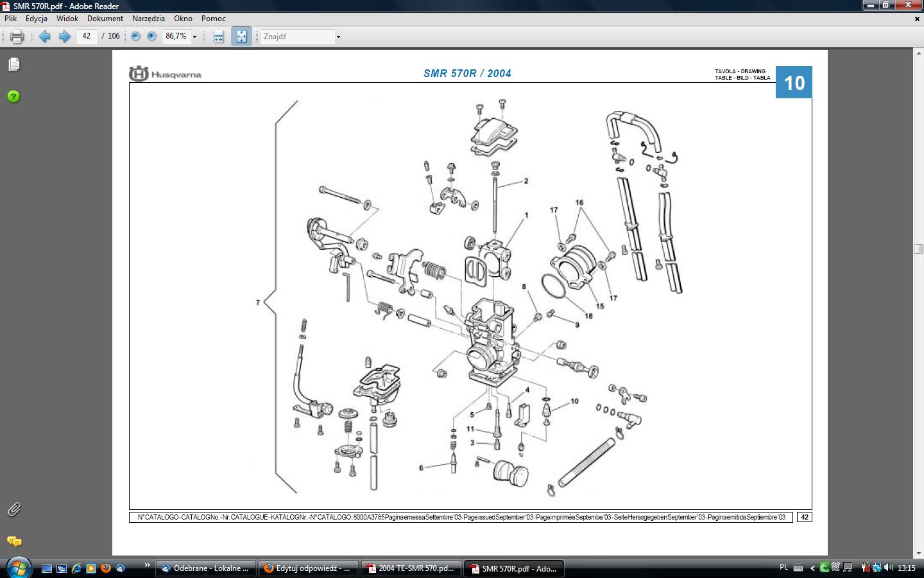Show hidden system tray icons with the chevron
This screenshot has height=578, width=924.
point(812,568)
